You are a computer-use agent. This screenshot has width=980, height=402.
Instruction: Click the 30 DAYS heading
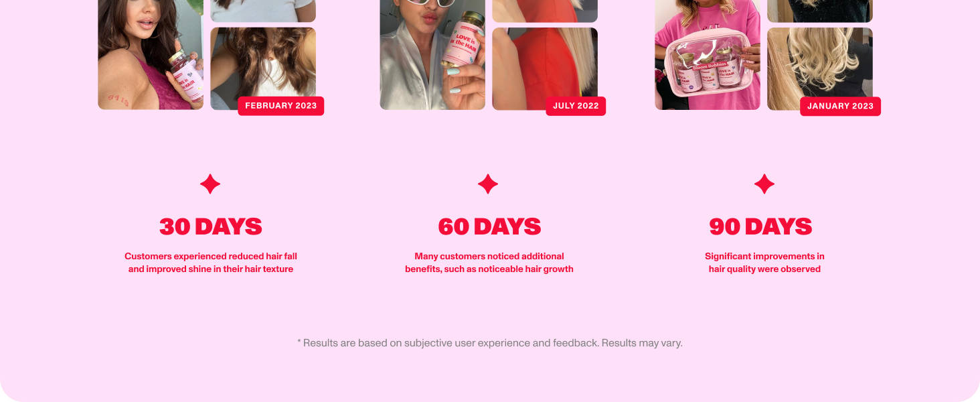[x=211, y=226]
